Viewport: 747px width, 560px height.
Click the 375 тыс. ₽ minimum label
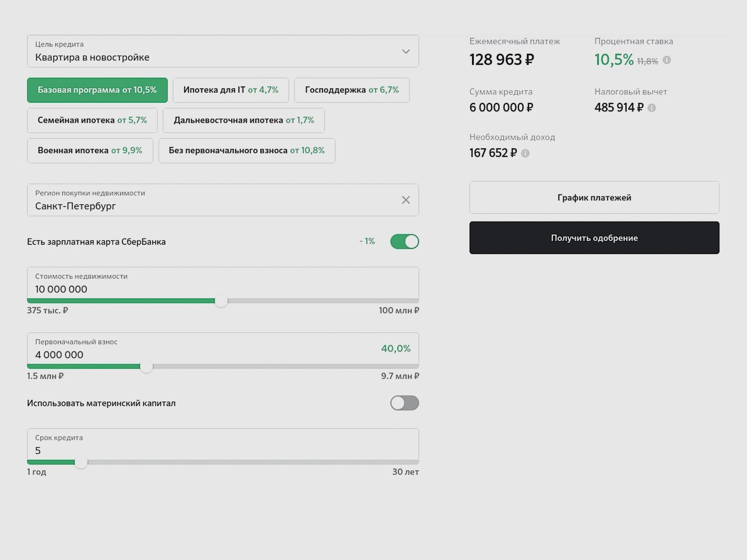click(48, 310)
